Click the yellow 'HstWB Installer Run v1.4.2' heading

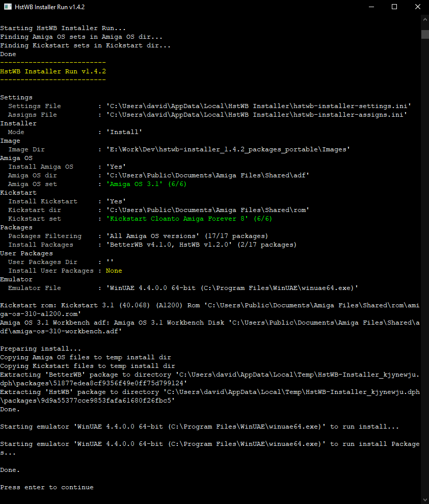(x=53, y=71)
